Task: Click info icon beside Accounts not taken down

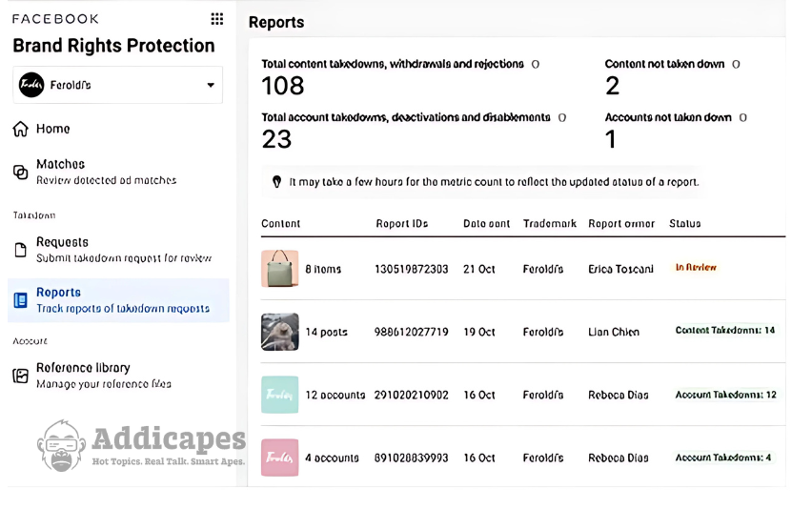Action: point(743,117)
